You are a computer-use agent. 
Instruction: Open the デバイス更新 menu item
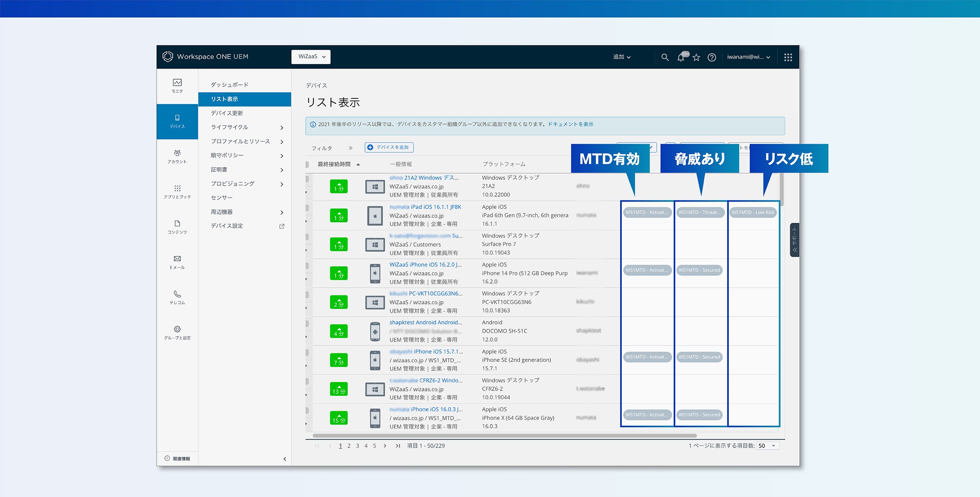(227, 113)
